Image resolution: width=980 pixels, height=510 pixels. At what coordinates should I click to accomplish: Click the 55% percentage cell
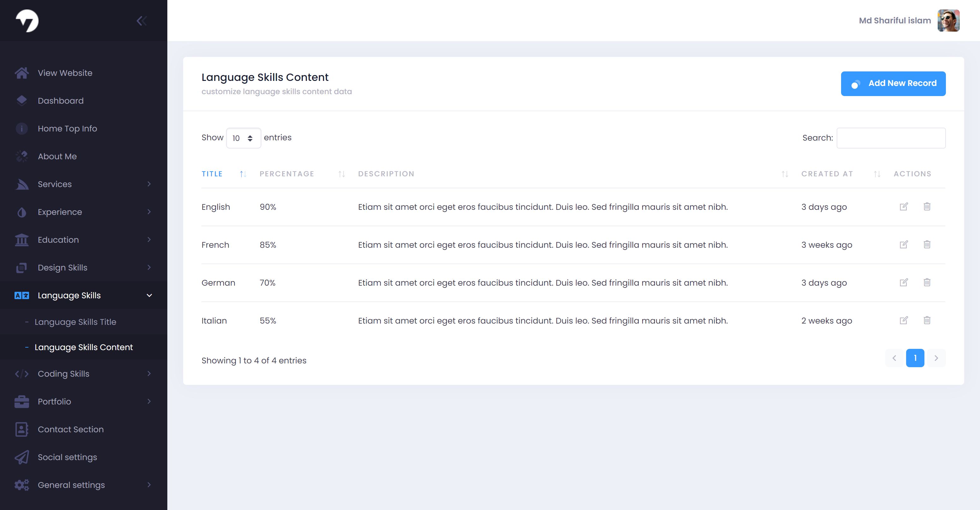click(268, 321)
